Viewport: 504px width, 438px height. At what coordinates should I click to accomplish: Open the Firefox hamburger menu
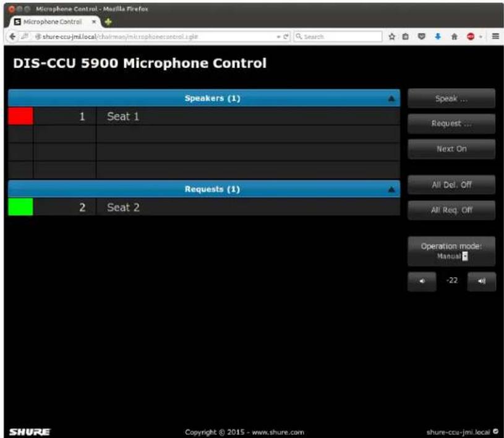[x=495, y=36]
